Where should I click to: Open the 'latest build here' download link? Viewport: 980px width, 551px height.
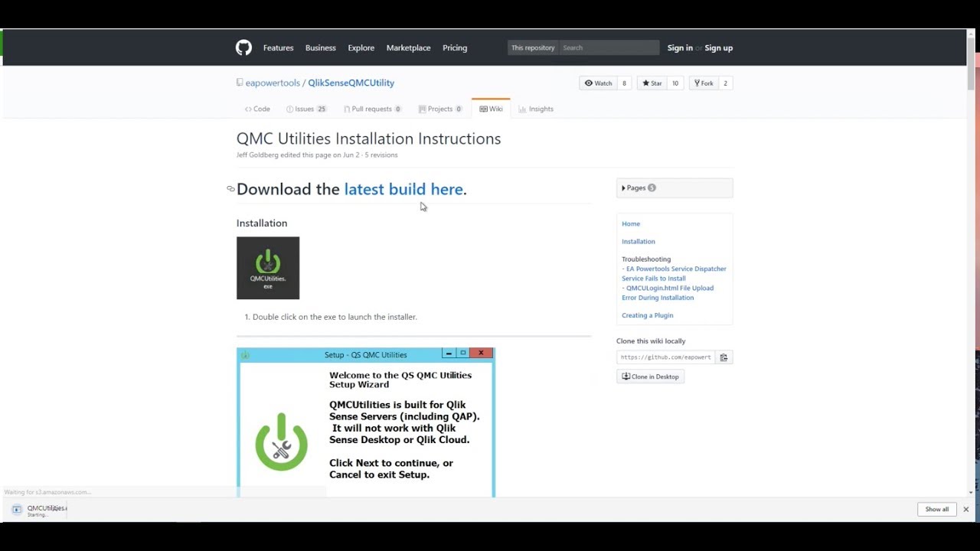tap(403, 189)
